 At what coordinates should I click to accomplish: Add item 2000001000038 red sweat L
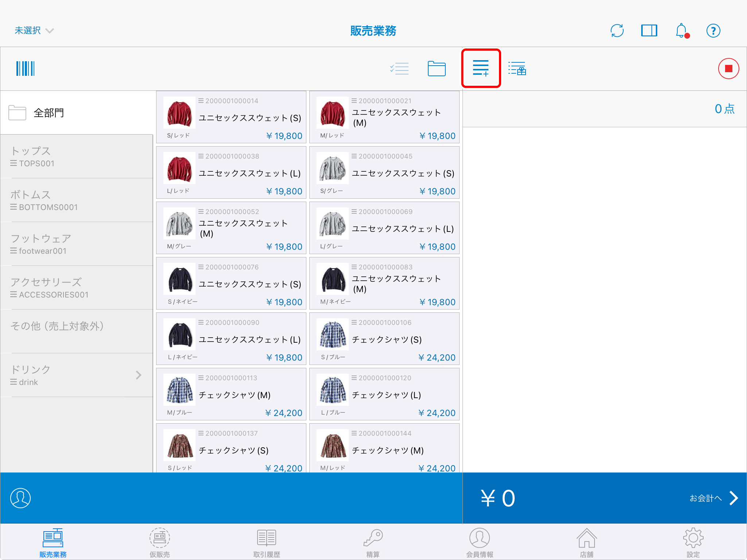click(x=231, y=172)
